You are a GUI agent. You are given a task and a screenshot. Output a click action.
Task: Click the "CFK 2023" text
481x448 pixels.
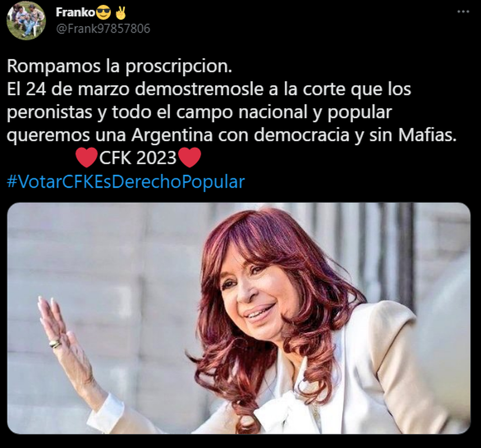pyautogui.click(x=137, y=158)
